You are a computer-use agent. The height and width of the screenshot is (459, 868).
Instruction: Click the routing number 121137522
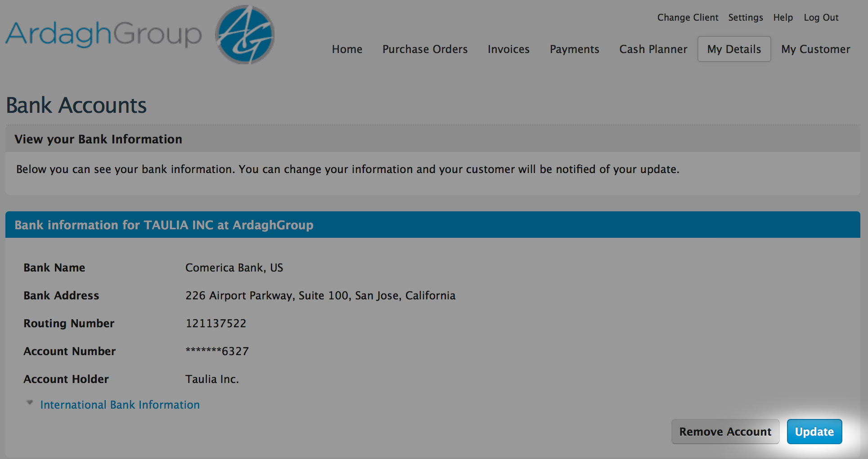[x=216, y=323]
